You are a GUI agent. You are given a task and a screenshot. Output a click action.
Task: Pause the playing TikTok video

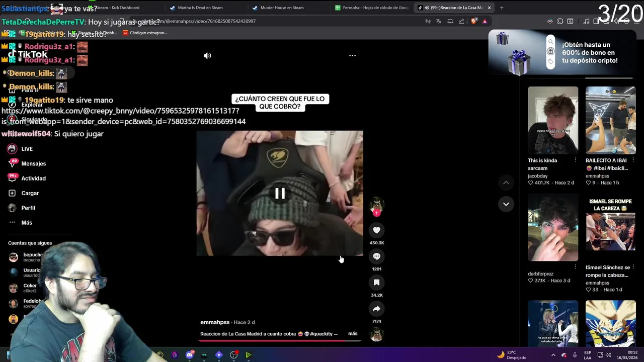tap(280, 194)
